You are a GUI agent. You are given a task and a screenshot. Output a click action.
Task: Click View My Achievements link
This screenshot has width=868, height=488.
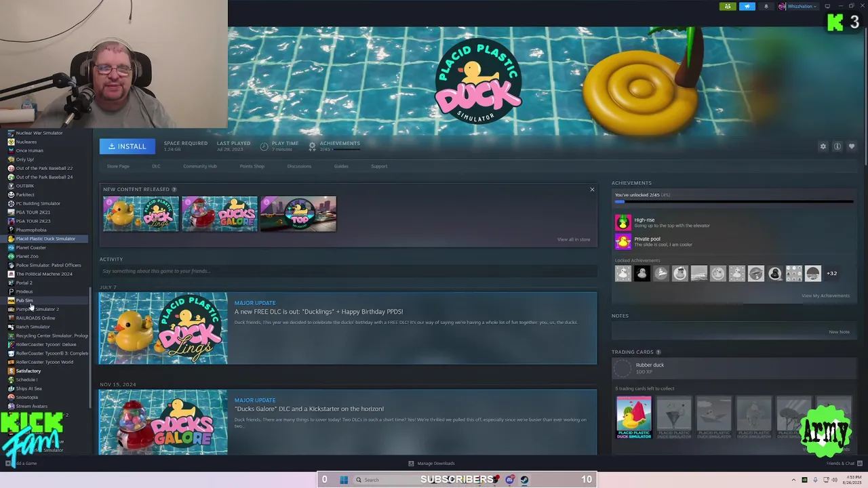coord(825,296)
